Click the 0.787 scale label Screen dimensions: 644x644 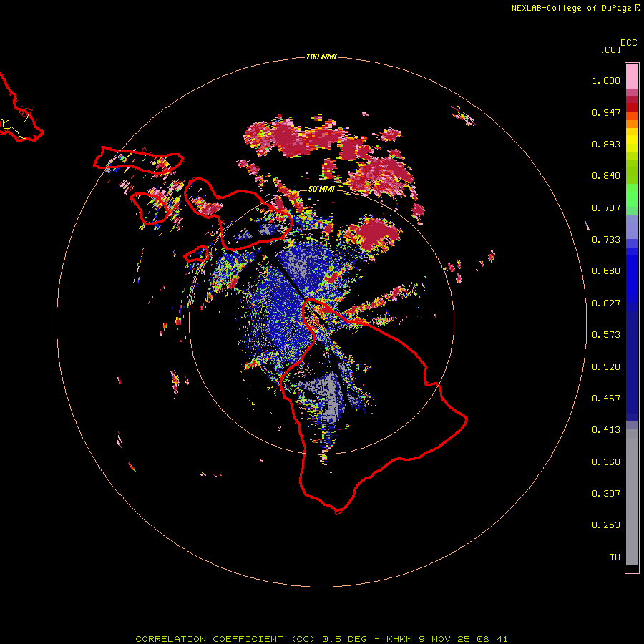pos(606,208)
